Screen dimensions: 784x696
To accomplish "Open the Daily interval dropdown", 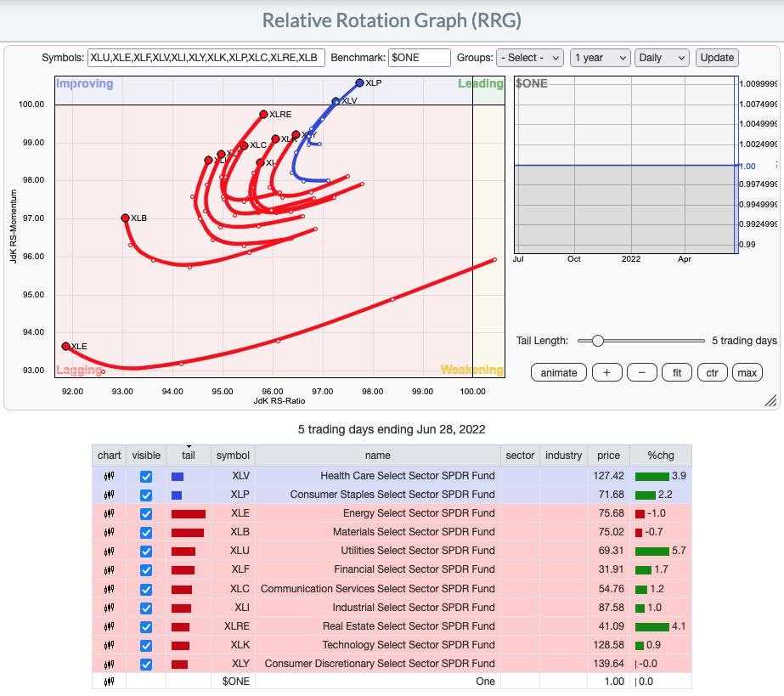I will (662, 58).
